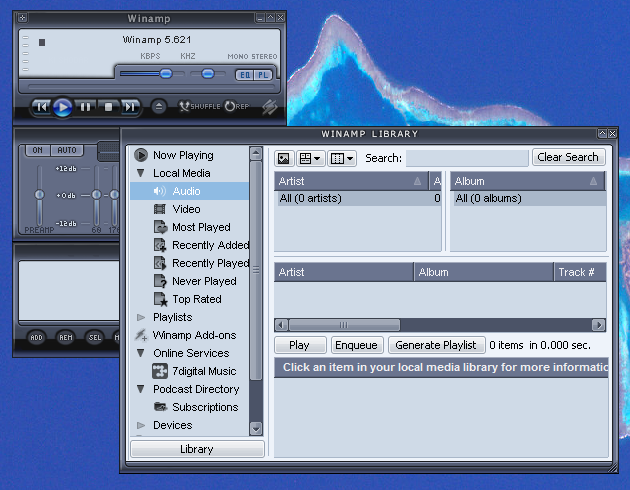Image resolution: width=630 pixels, height=490 pixels.
Task: Click the Library button below the tree
Action: click(197, 449)
